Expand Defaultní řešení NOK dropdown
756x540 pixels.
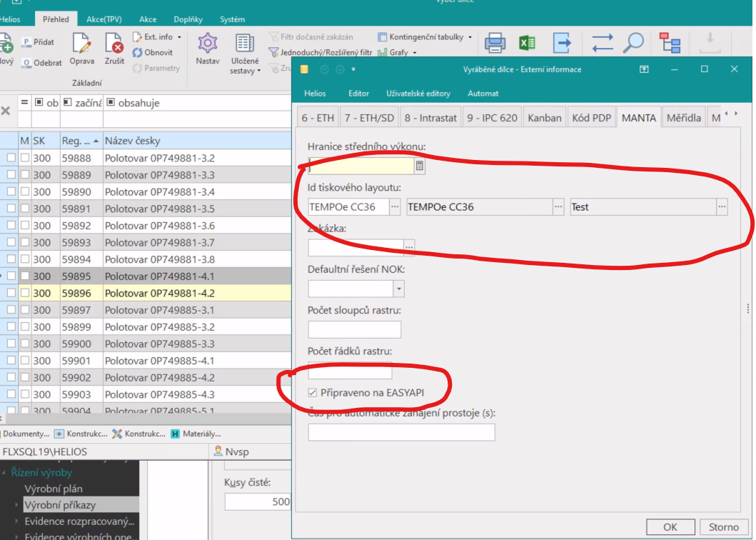(398, 289)
